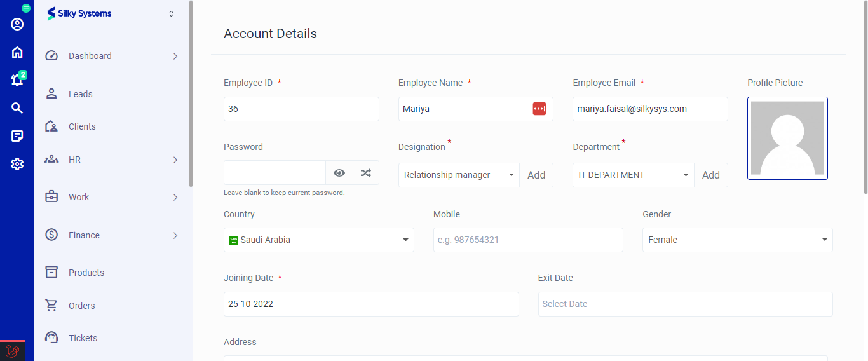Click the Work label in sidebar
Viewport: 868px width, 361px height.
pyautogui.click(x=79, y=197)
